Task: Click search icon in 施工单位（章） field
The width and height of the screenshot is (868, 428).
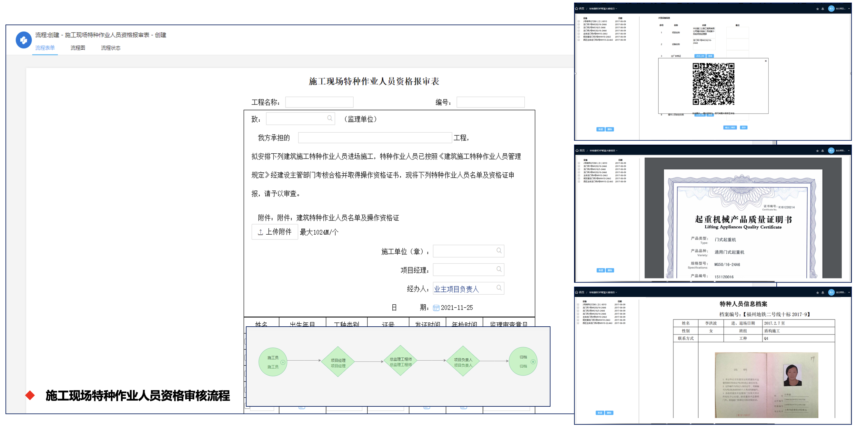Action: (x=499, y=250)
